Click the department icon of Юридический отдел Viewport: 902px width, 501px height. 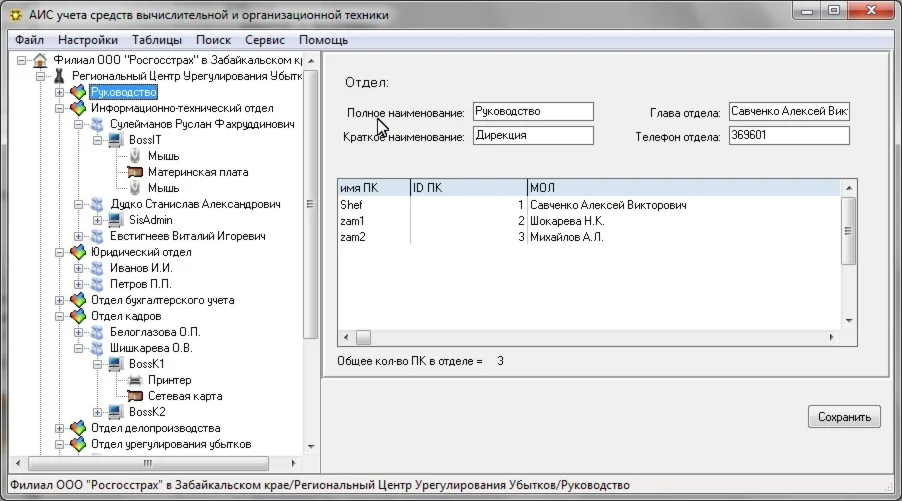tap(78, 252)
